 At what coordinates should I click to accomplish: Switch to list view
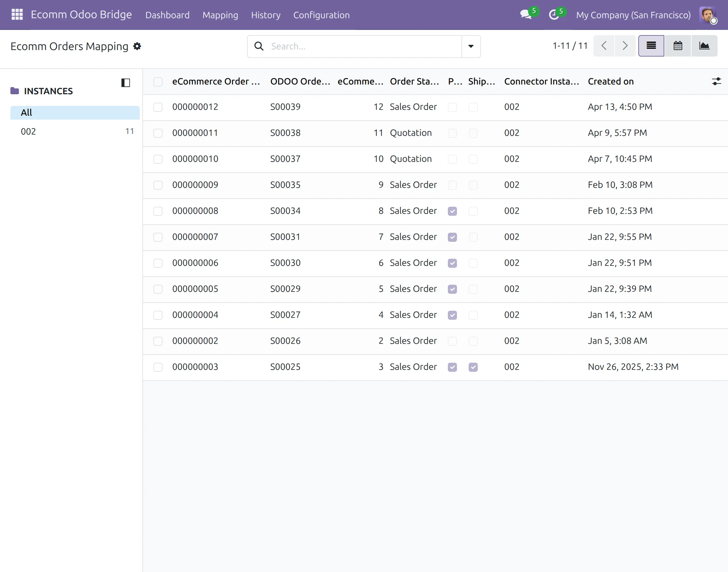click(x=651, y=46)
